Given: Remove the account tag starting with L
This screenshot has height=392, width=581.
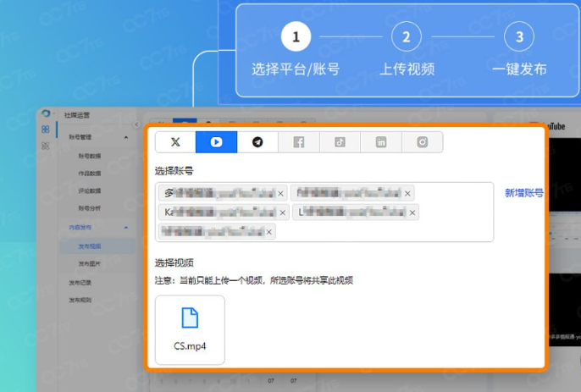Looking at the screenshot, I should [x=412, y=213].
